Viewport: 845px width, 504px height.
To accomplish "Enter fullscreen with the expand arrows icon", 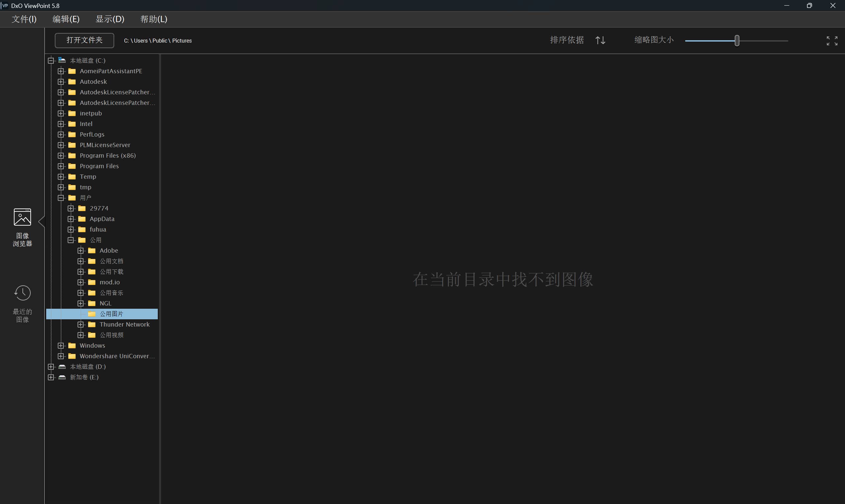I will pos(832,41).
